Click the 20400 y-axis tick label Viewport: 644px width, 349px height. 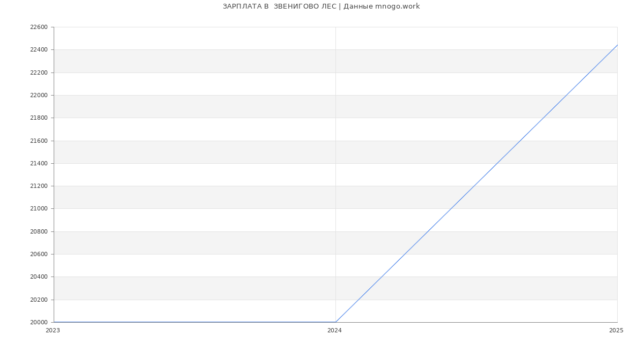pyautogui.click(x=39, y=277)
